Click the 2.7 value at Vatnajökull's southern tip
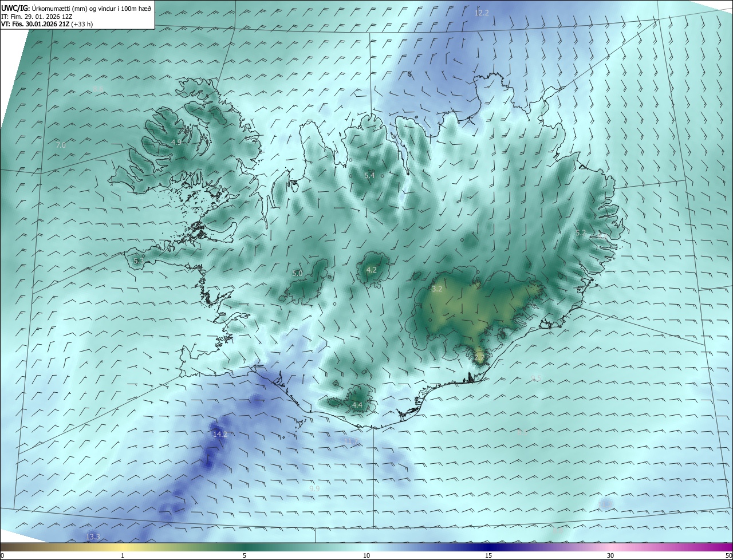The image size is (733, 560). coord(479,357)
